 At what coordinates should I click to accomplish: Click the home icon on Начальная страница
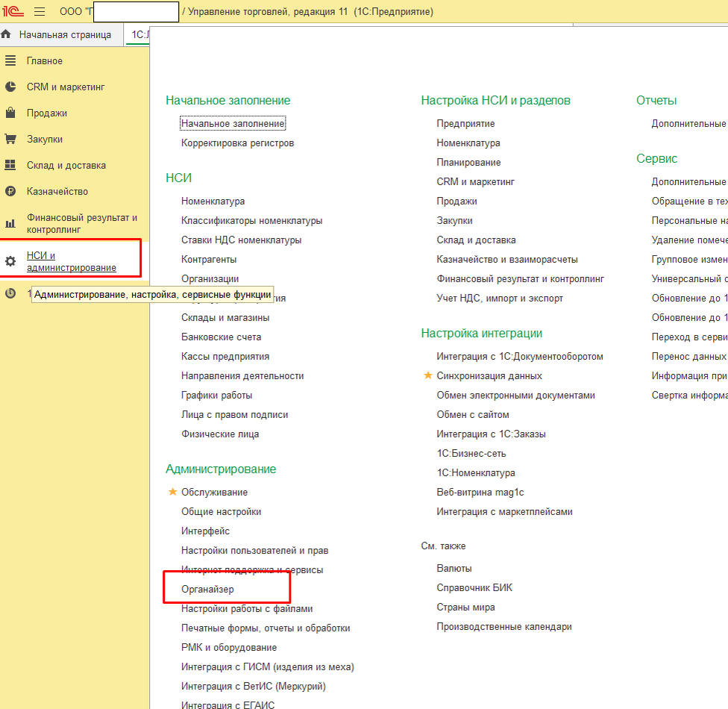pyautogui.click(x=6, y=34)
